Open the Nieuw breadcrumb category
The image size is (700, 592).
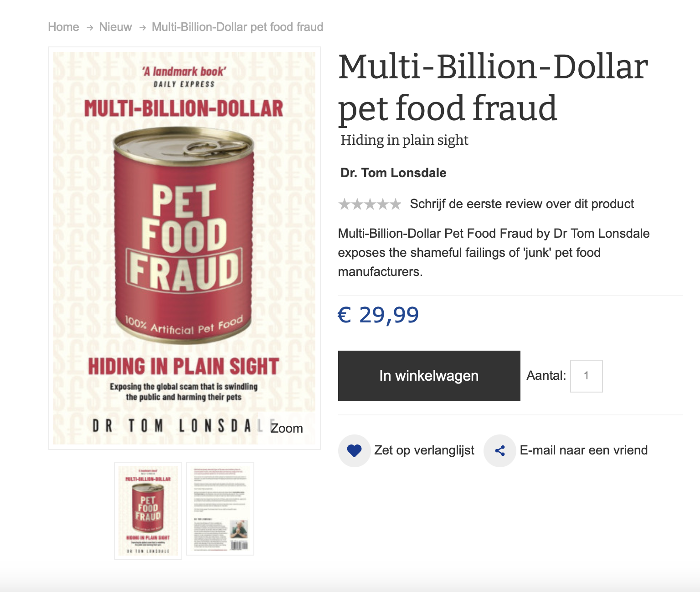pyautogui.click(x=115, y=27)
